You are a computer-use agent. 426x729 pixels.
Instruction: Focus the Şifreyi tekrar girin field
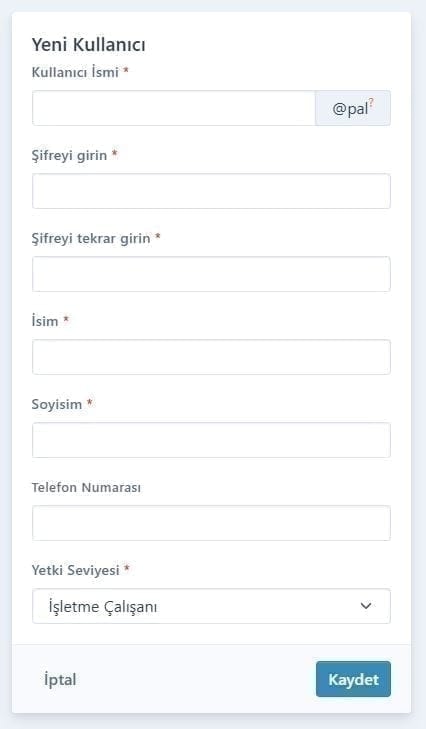pos(211,274)
